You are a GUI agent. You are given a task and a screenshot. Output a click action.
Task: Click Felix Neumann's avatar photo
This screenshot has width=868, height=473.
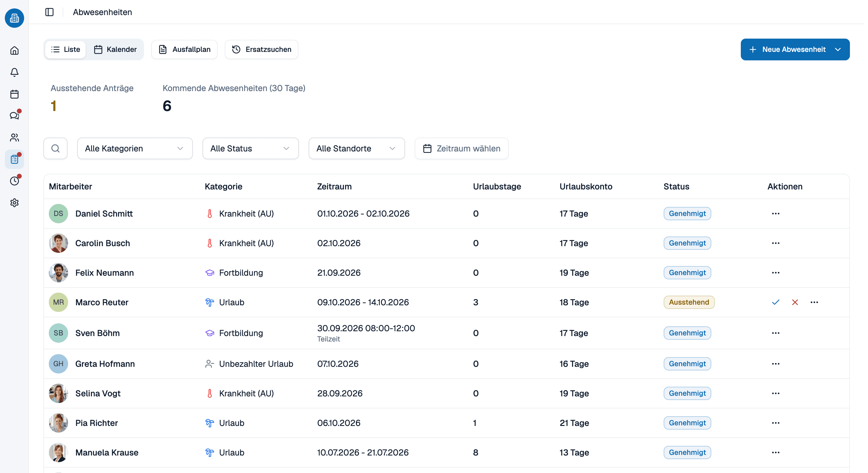58,273
